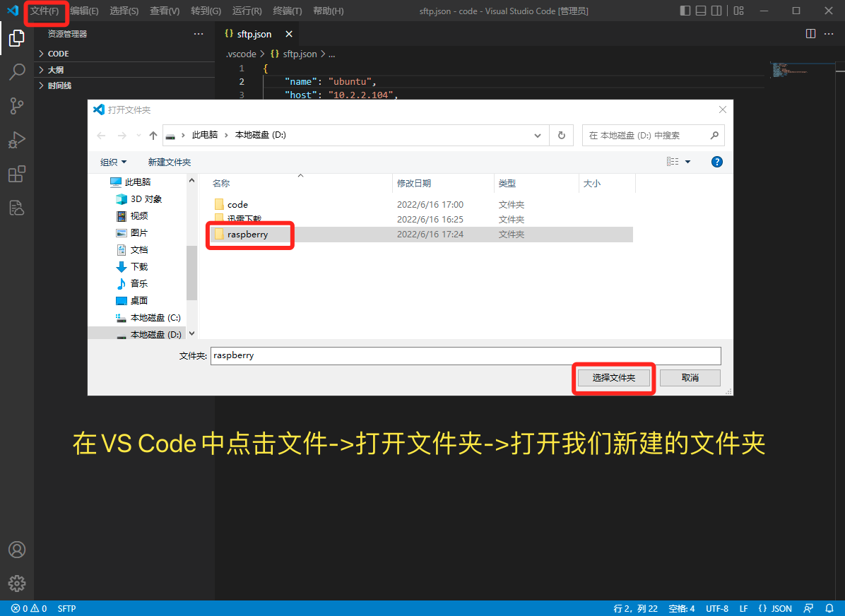Open the 文件(F) menu

click(45, 11)
